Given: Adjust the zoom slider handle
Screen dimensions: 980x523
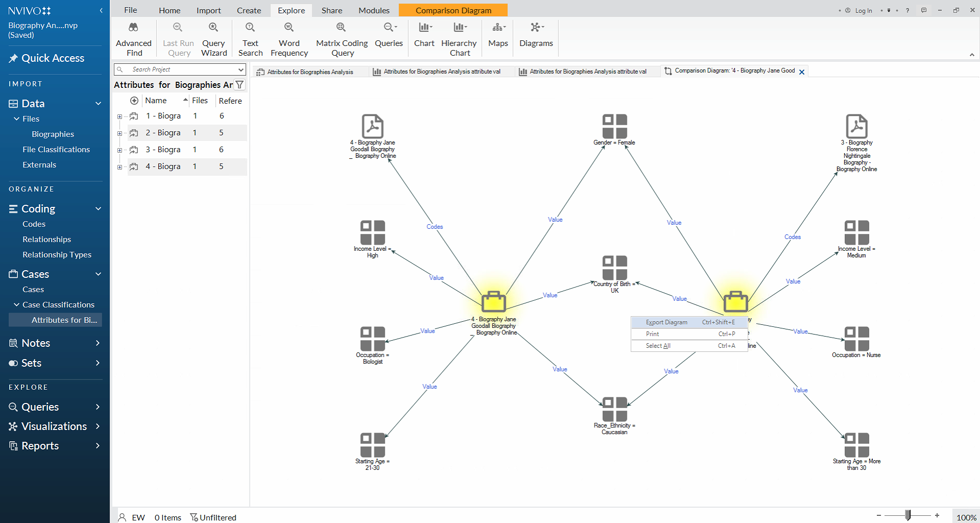Looking at the screenshot, I should (908, 515).
